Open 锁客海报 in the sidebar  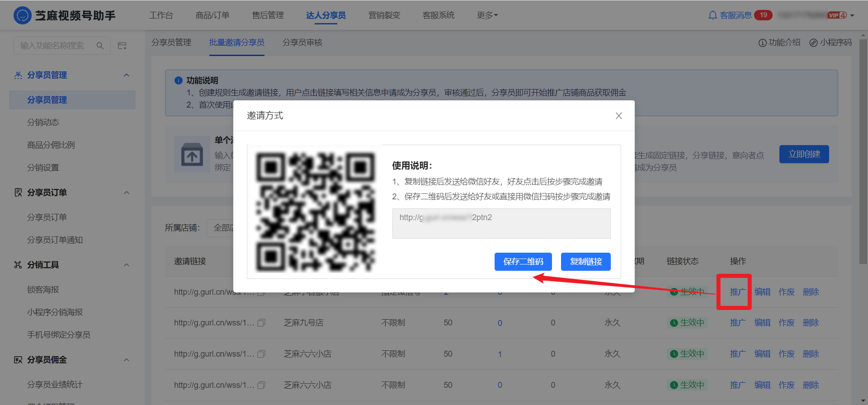(43, 290)
